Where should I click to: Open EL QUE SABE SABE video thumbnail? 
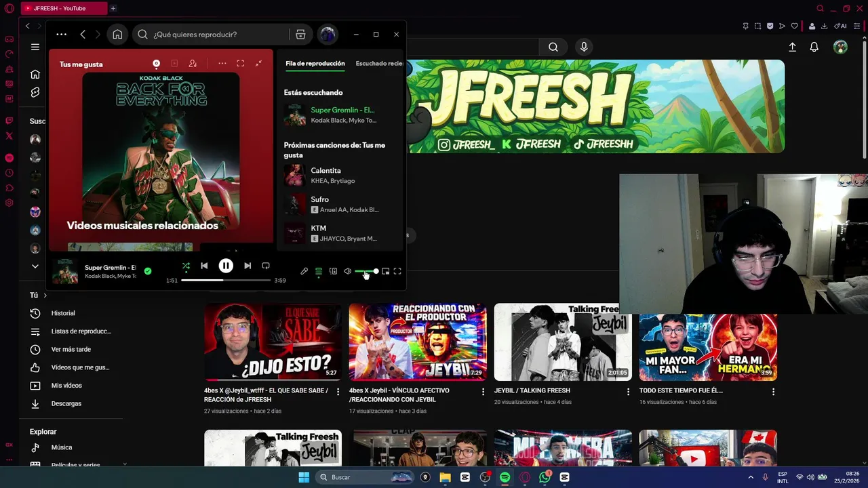[273, 342]
